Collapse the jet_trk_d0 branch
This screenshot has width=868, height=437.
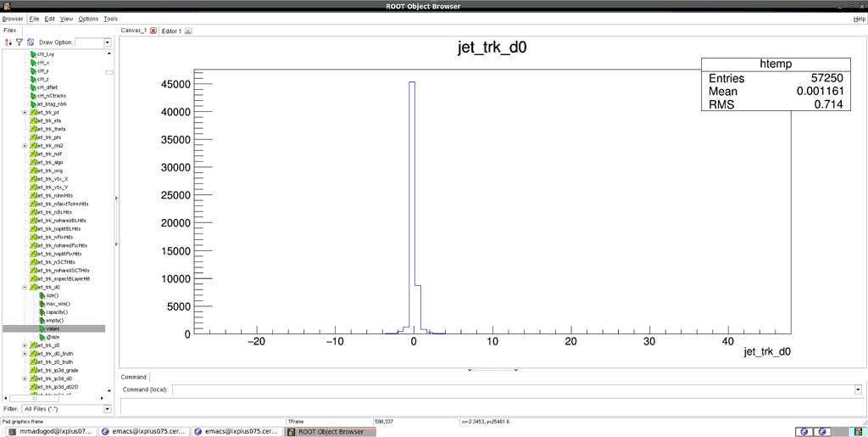pyautogui.click(x=25, y=288)
